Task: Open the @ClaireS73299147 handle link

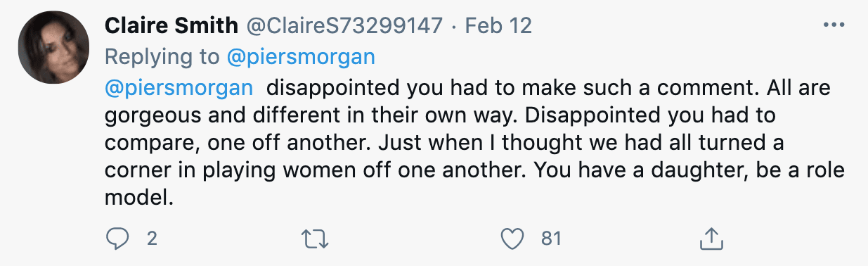Action: [x=344, y=26]
